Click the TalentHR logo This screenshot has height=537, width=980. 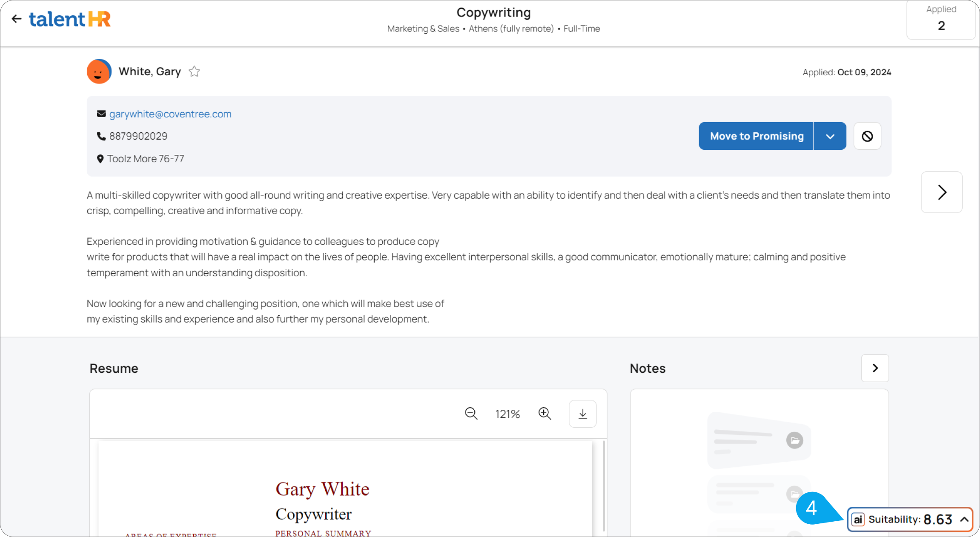tap(70, 19)
